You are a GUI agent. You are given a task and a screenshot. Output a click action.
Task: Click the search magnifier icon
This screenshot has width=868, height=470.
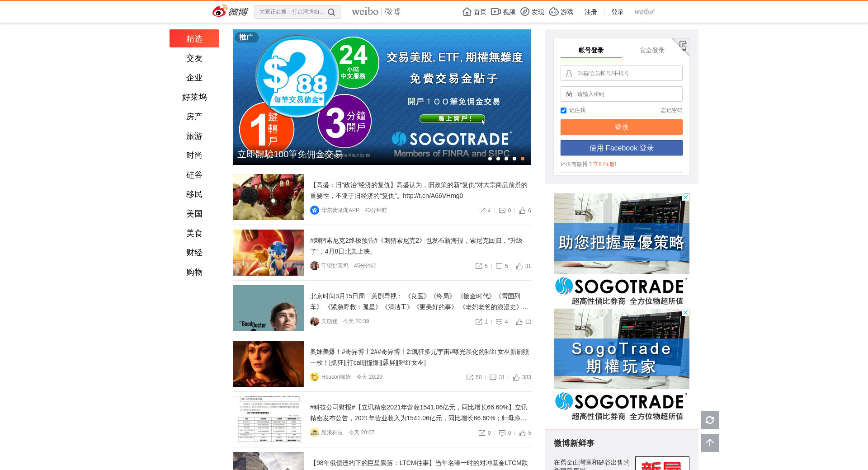tap(331, 12)
